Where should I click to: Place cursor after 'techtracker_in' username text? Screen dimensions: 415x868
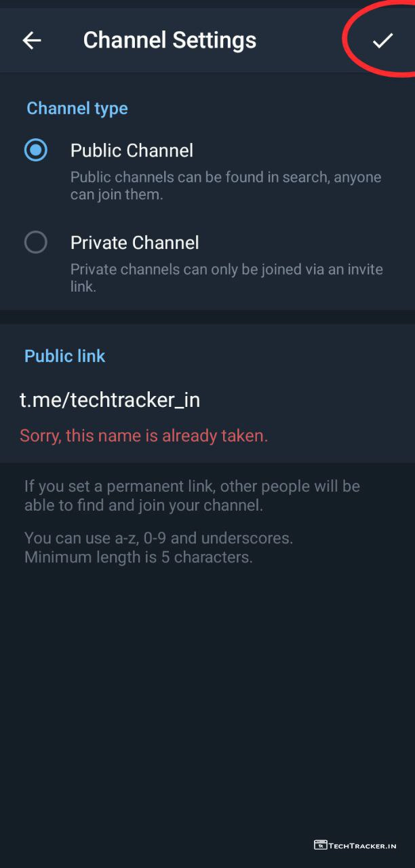[x=201, y=400]
